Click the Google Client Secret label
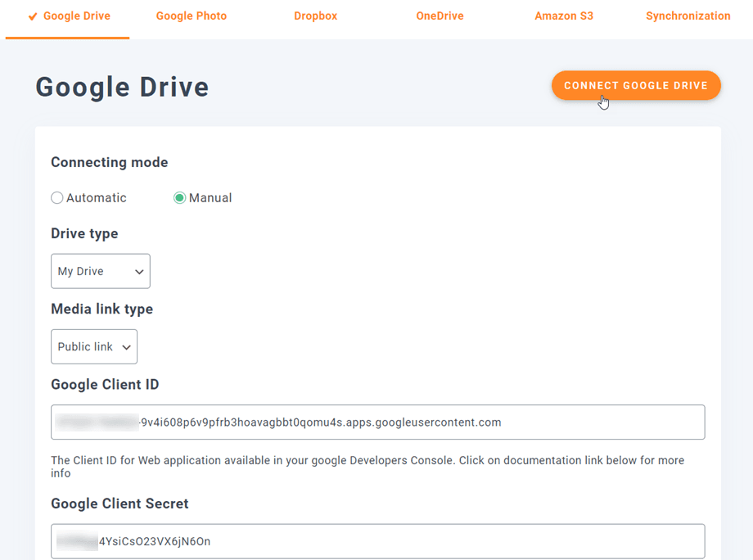 tap(119, 504)
